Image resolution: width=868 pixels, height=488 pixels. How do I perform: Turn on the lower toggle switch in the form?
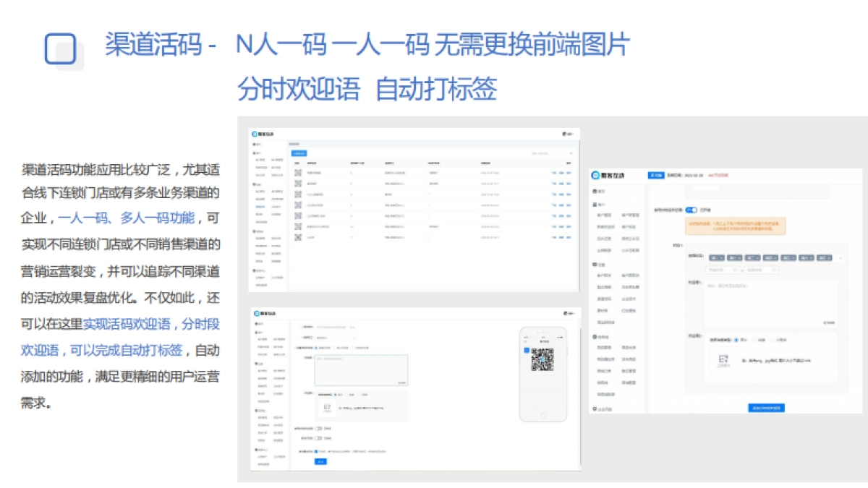319,438
